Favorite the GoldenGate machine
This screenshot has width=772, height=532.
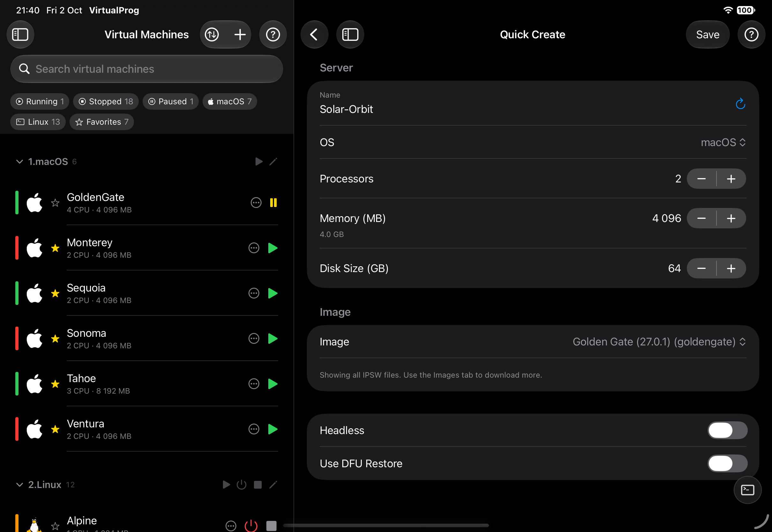coord(55,203)
